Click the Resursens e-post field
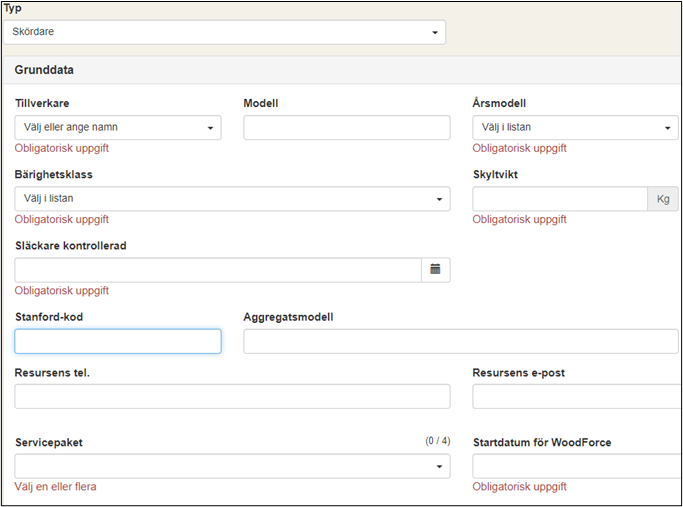Image resolution: width=683 pixels, height=507 pixels. click(575, 397)
